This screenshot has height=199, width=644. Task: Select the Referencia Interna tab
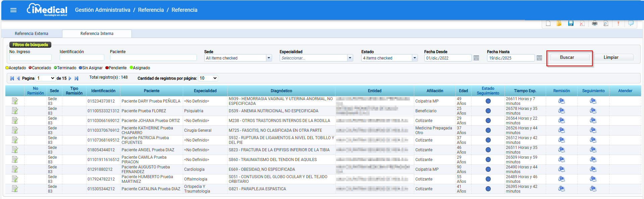tap(97, 34)
